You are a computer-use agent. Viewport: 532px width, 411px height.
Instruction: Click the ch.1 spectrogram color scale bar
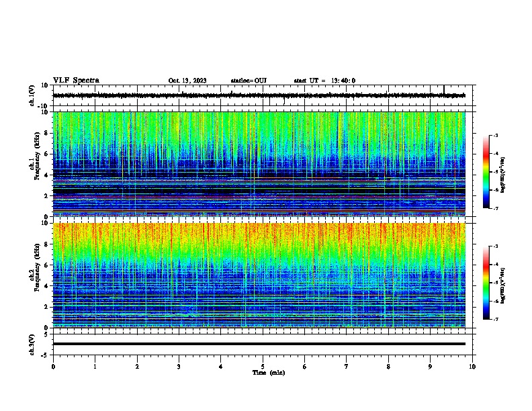[486, 172]
